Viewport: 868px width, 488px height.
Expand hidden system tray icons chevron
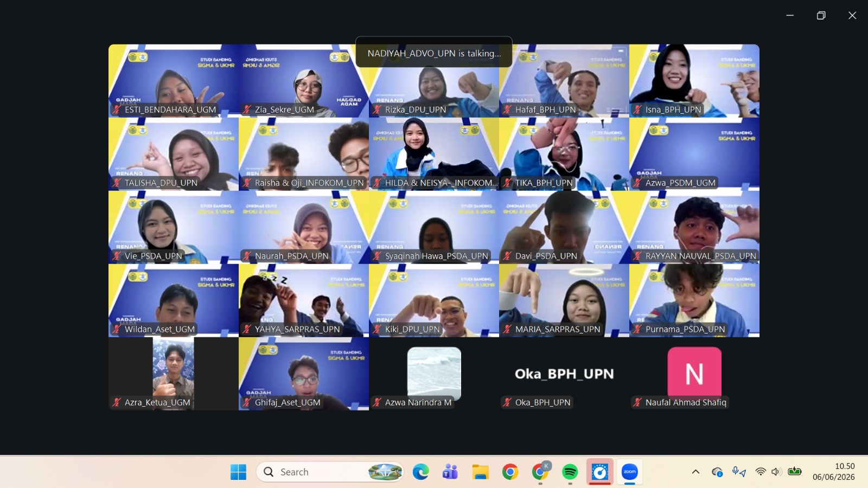(x=695, y=472)
